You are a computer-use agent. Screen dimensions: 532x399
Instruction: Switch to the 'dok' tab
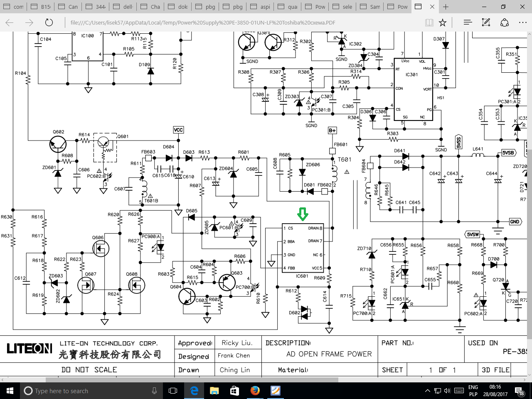click(178, 7)
